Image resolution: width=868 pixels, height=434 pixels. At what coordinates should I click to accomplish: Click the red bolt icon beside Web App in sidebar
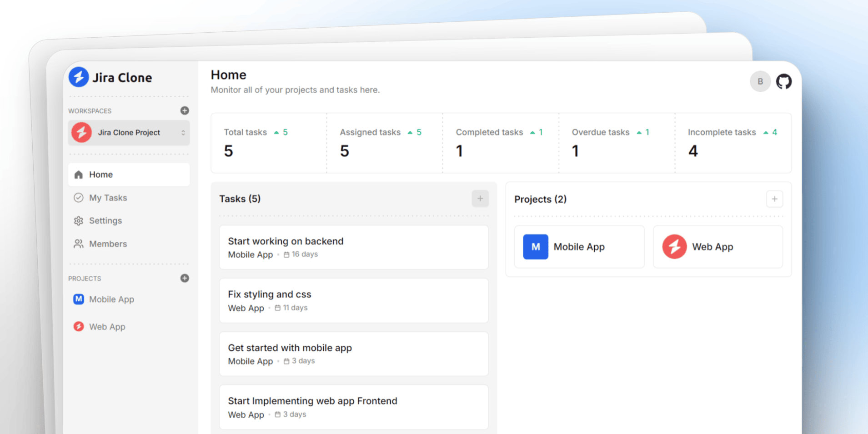[x=79, y=326]
